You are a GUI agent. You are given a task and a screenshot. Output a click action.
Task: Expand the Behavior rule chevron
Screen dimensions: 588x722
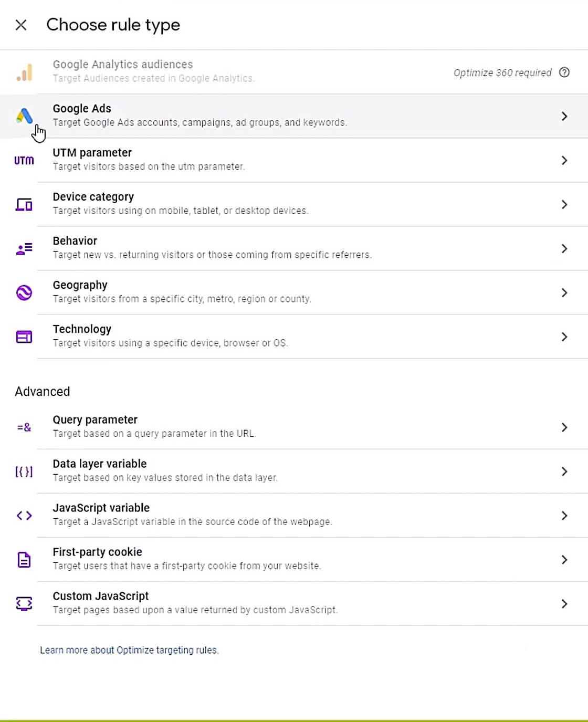pyautogui.click(x=564, y=248)
